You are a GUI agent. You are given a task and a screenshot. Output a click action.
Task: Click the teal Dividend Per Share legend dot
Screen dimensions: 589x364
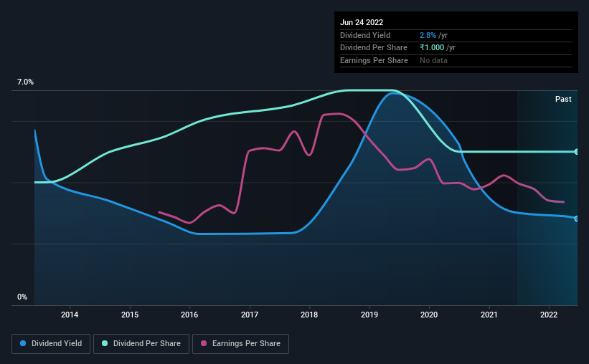(105, 343)
